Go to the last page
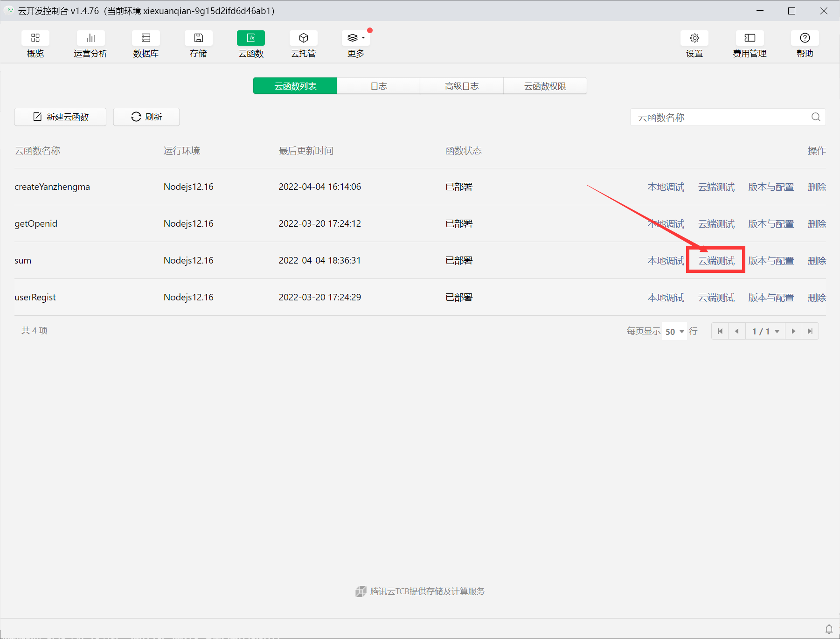This screenshot has height=639, width=840. [x=810, y=331]
